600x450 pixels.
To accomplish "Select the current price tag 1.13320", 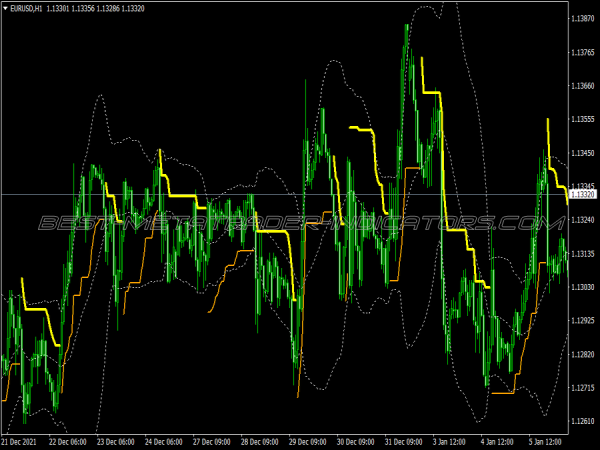I will [x=583, y=194].
